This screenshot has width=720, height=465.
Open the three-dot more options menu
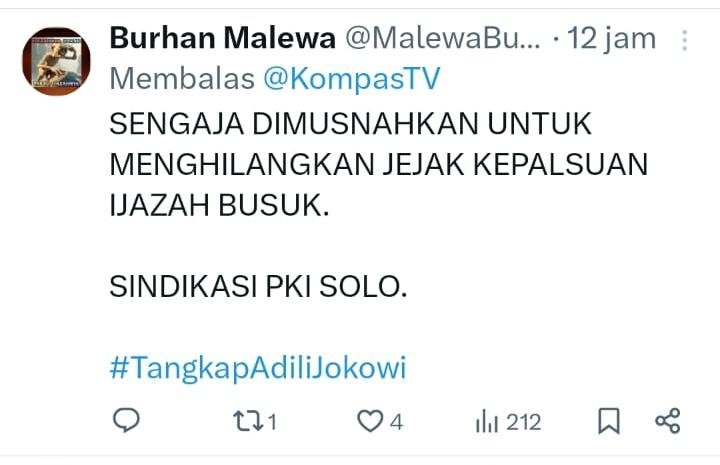[684, 40]
